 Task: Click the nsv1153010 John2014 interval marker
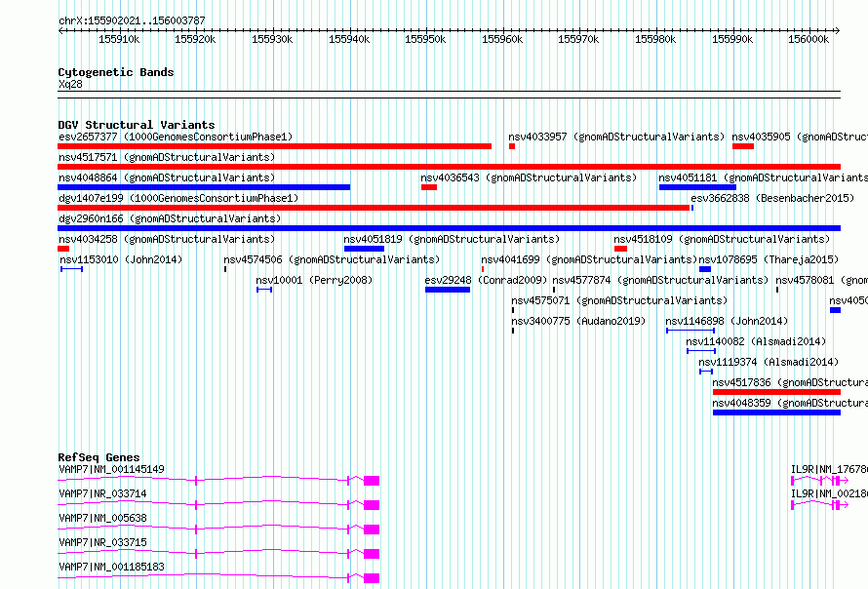pyautogui.click(x=71, y=269)
